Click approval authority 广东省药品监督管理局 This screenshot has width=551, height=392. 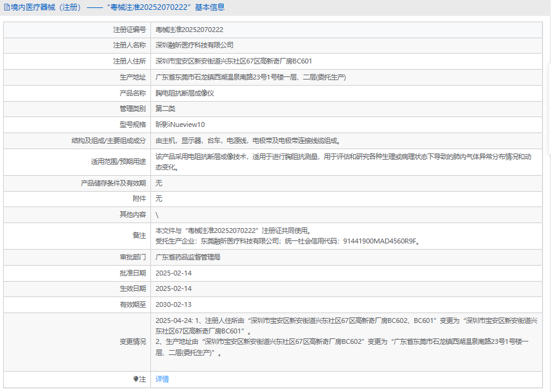point(188,258)
